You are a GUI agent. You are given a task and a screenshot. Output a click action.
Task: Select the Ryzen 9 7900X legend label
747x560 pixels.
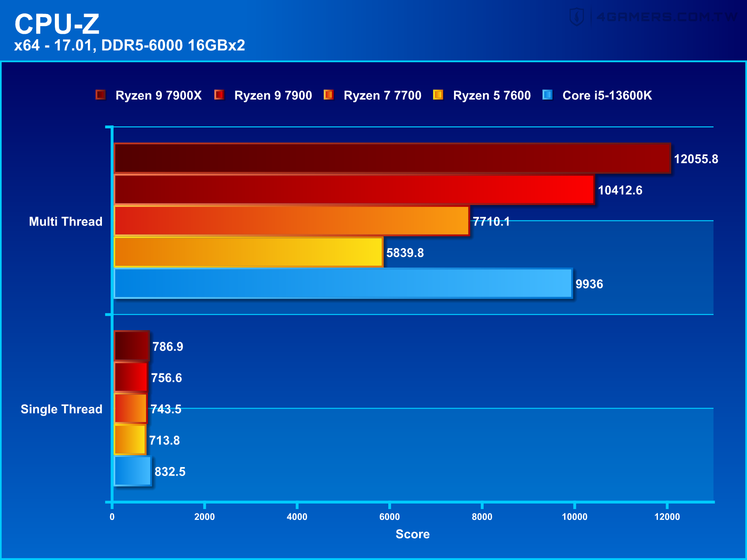[159, 96]
